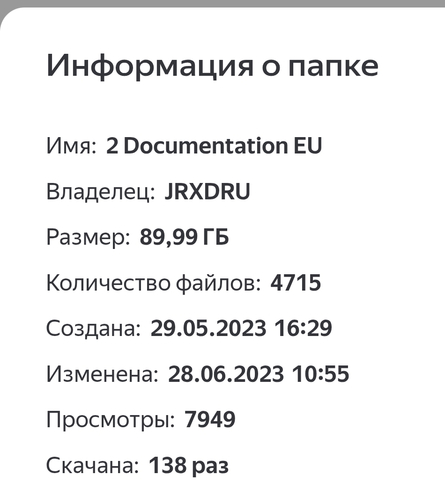Viewport: 445px width, 504px height.
Task: Click the file count 4715
Action: pyautogui.click(x=296, y=283)
